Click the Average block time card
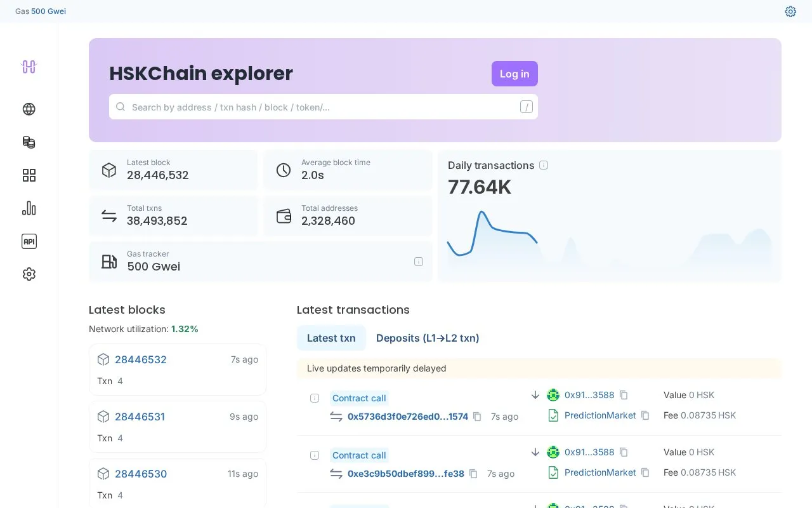This screenshot has width=812, height=508. click(348, 170)
